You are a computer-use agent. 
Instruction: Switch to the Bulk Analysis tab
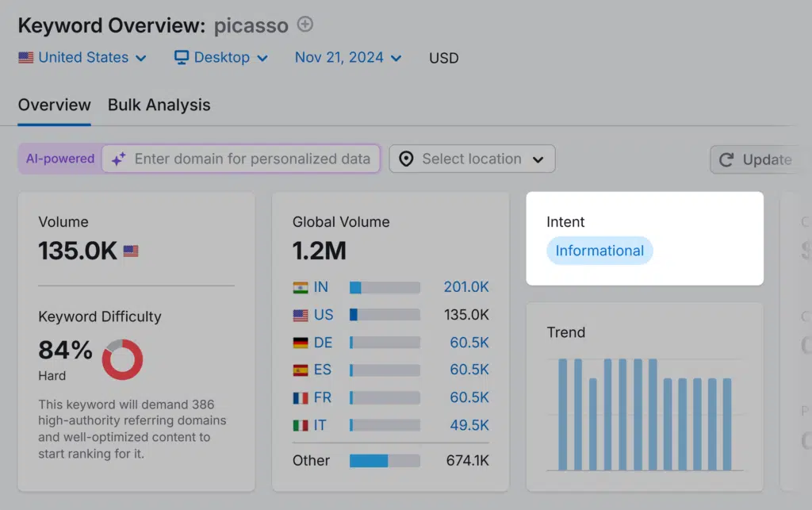[x=159, y=105]
